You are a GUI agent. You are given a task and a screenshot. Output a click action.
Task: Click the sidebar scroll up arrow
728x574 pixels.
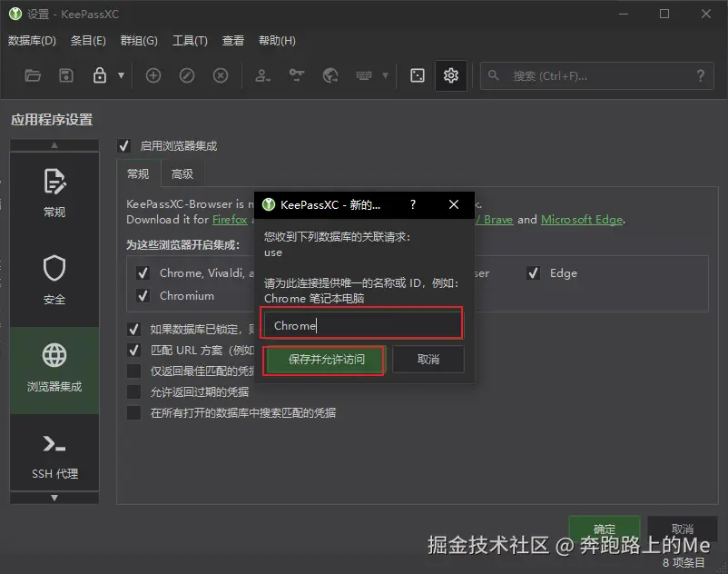tap(54, 145)
